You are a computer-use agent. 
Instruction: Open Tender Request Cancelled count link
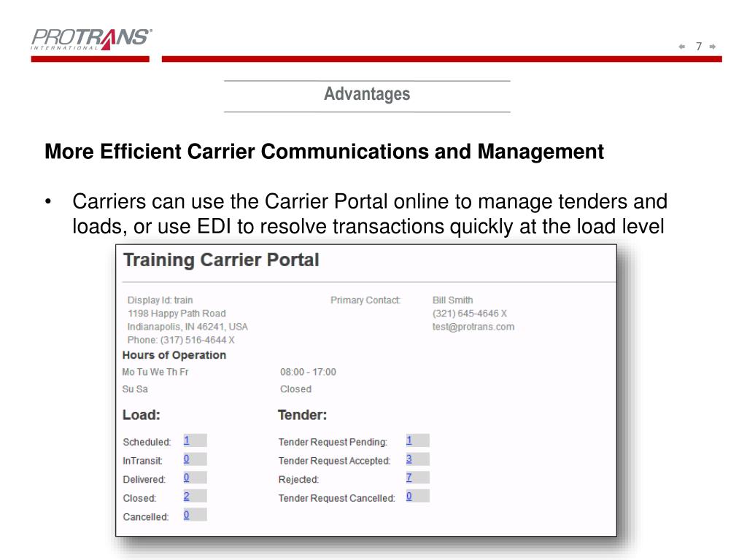click(409, 496)
